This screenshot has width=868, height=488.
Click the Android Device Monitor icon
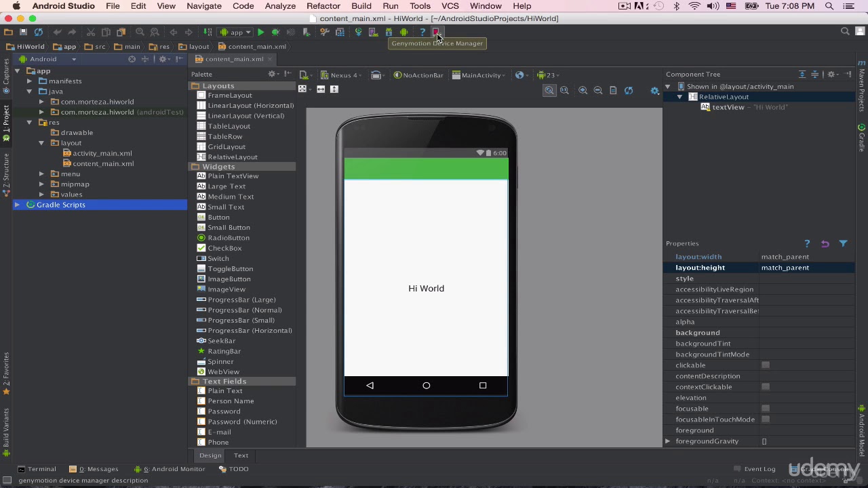click(403, 32)
